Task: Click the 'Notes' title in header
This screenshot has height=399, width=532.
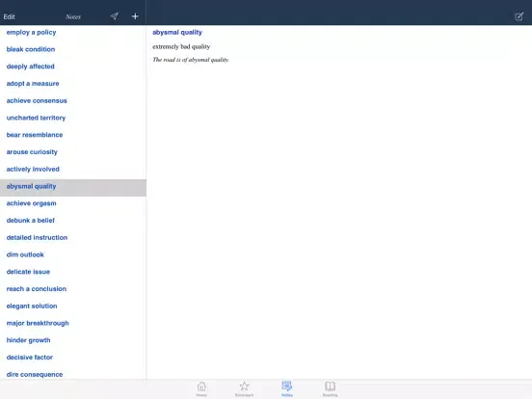Action: (73, 16)
